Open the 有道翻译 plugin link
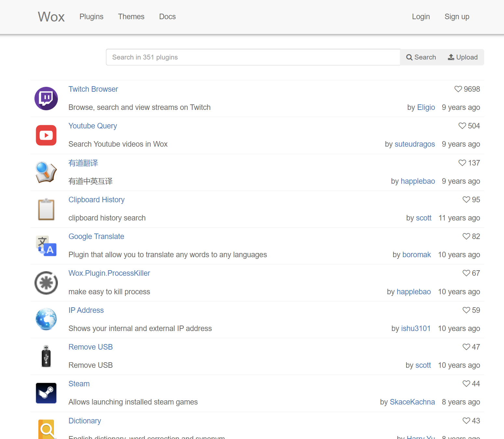 83,163
